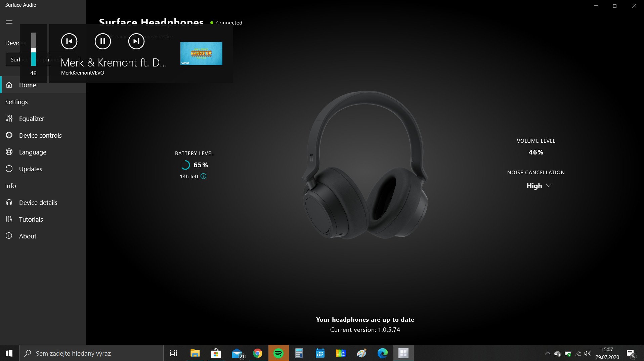Open the Updates page
This screenshot has height=361, width=644.
click(43, 169)
